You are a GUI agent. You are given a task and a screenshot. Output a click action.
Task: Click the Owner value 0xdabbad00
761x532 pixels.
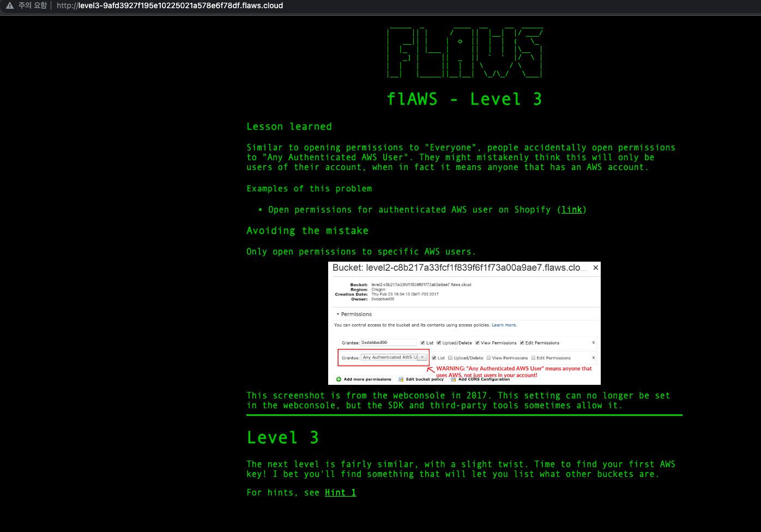(383, 299)
